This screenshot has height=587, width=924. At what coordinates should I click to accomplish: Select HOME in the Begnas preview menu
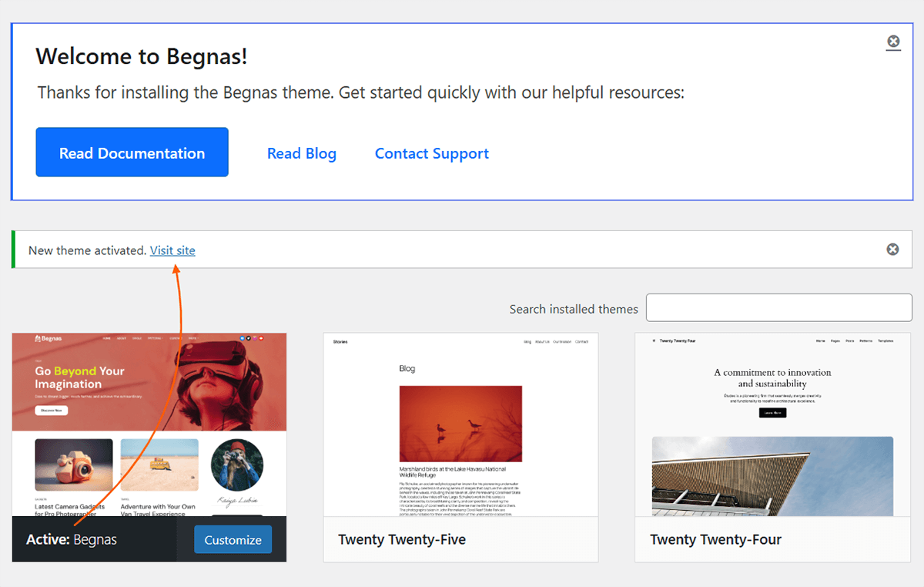[107, 338]
